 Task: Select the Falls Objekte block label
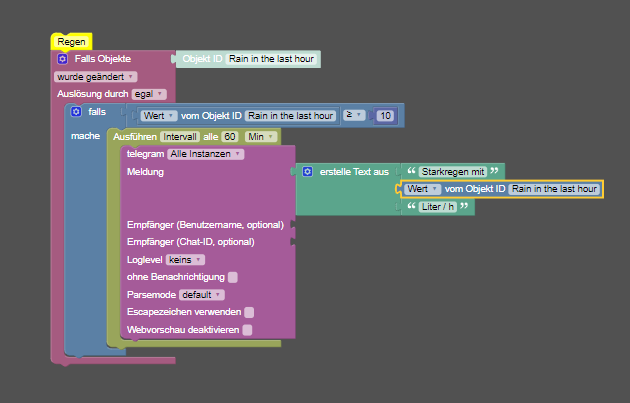(102, 59)
